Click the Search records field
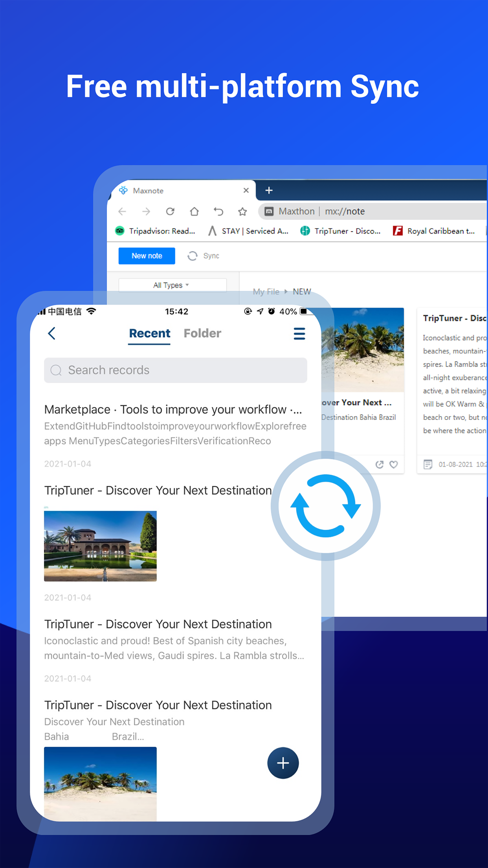The image size is (488, 868). pyautogui.click(x=175, y=370)
